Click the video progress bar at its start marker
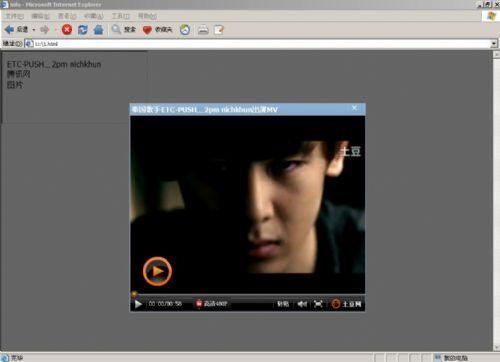 134,294
